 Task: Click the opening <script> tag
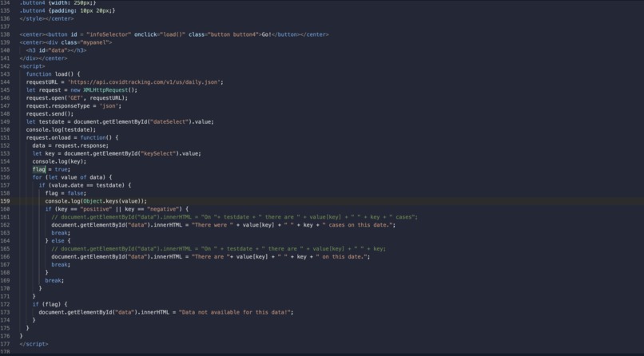pos(32,66)
